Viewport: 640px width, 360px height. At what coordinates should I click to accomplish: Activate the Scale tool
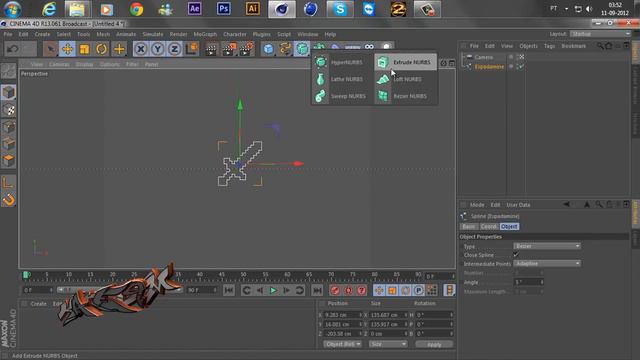(84, 49)
